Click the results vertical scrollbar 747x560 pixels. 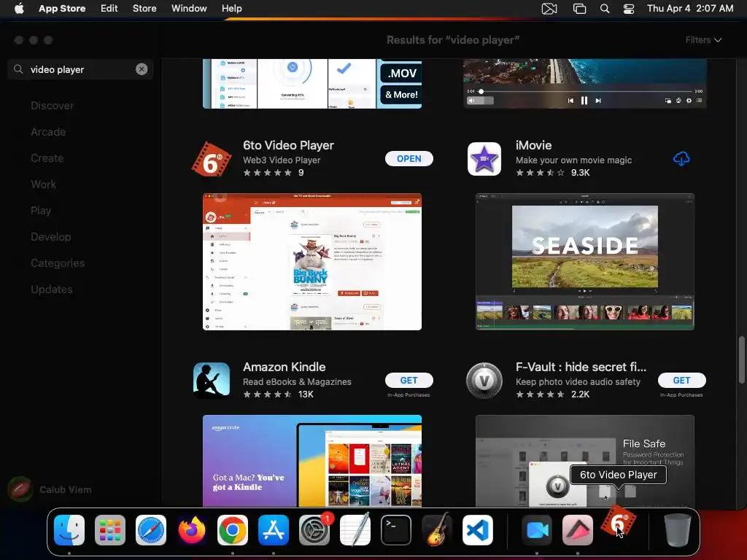click(x=741, y=359)
